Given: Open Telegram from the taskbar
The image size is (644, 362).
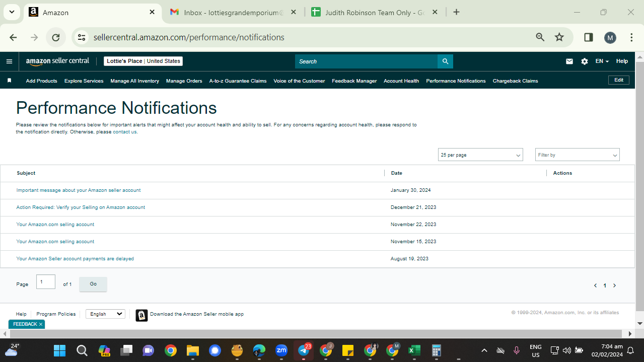Looking at the screenshot, I should 304,350.
